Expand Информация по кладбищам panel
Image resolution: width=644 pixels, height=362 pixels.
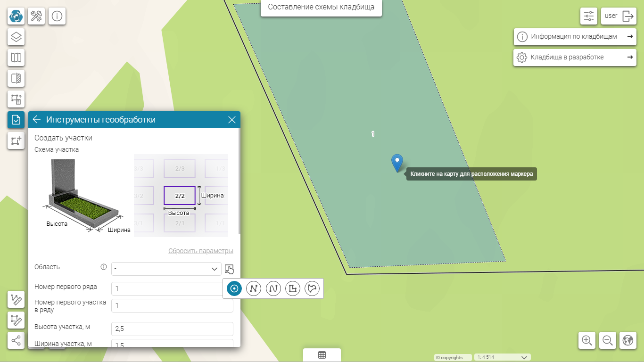coord(574,37)
